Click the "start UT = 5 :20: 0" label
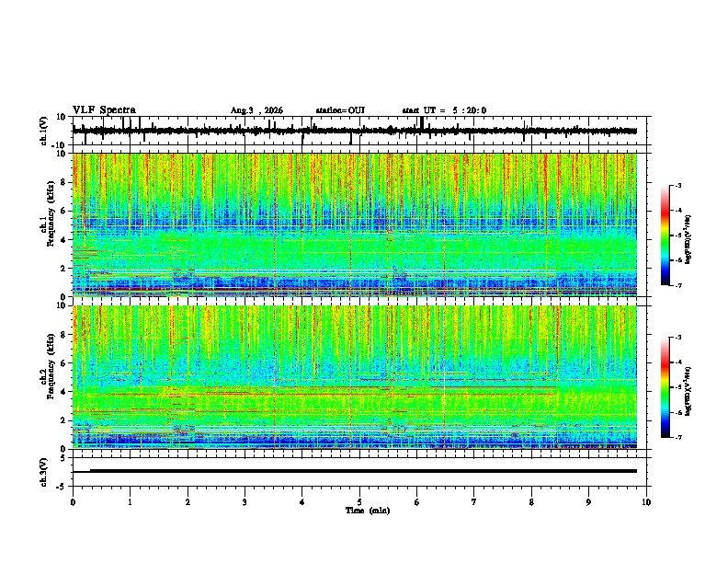 coord(444,110)
